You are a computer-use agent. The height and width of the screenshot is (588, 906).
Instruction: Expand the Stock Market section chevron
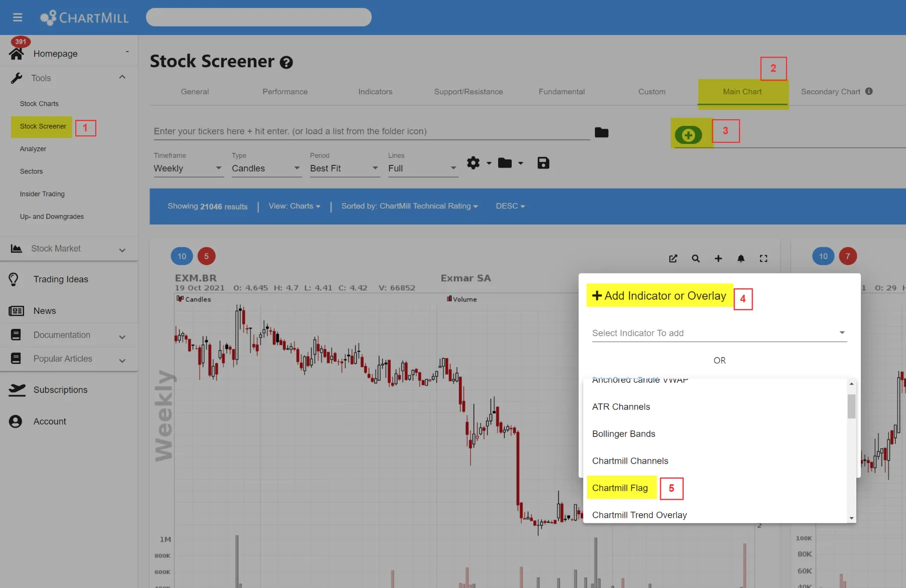[122, 250]
